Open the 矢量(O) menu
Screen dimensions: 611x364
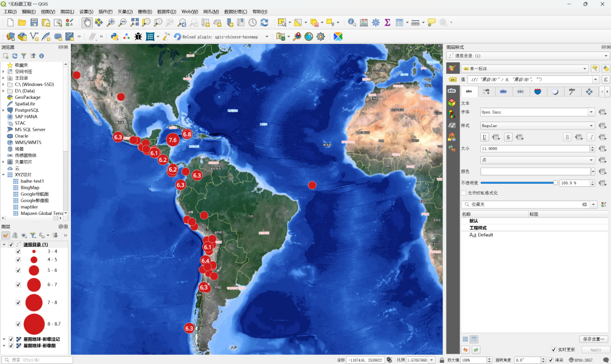coord(125,12)
